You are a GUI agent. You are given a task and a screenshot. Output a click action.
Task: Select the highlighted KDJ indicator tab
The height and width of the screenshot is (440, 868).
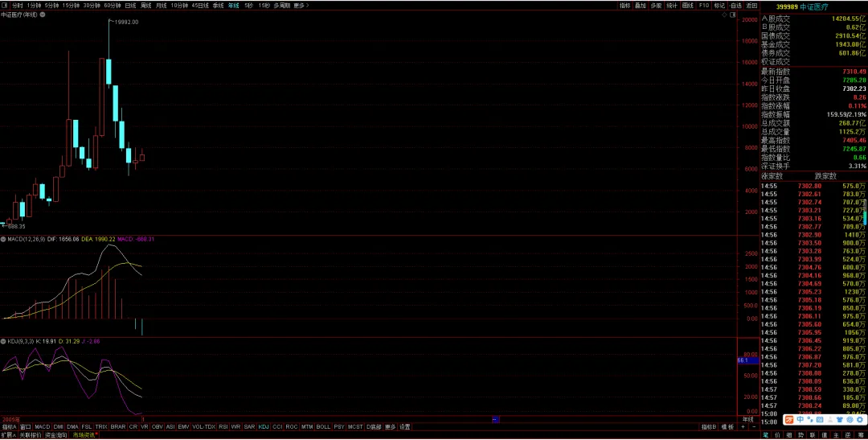[264, 426]
